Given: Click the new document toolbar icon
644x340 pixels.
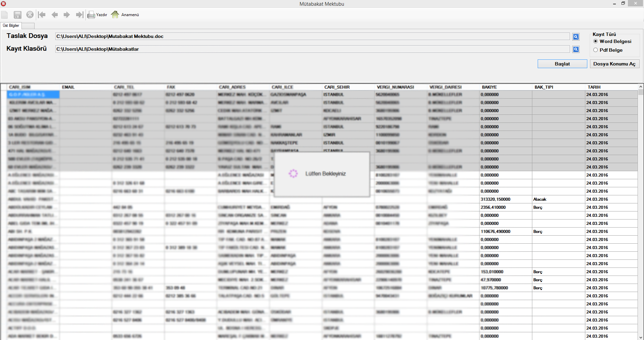Looking at the screenshot, I should 5,15.
